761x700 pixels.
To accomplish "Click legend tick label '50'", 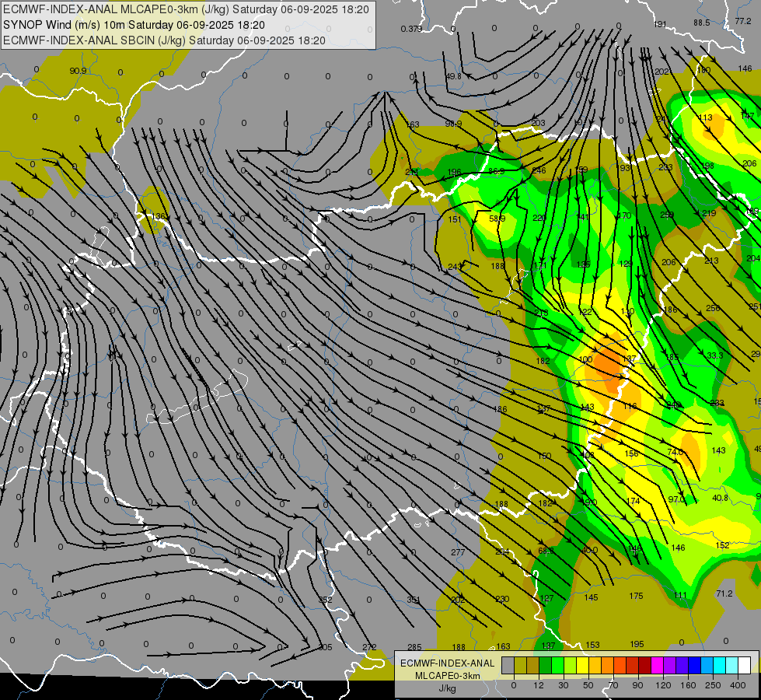I will (588, 685).
